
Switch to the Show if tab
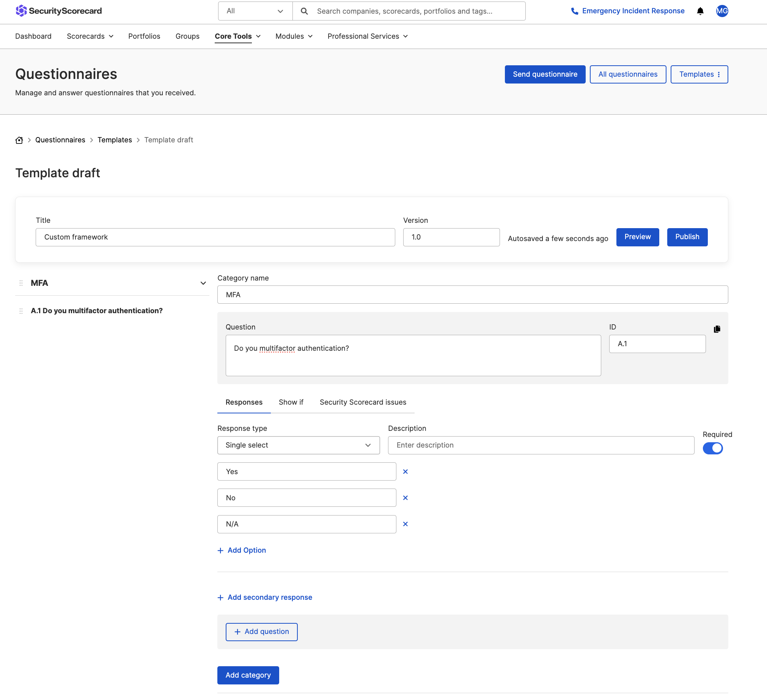(291, 402)
